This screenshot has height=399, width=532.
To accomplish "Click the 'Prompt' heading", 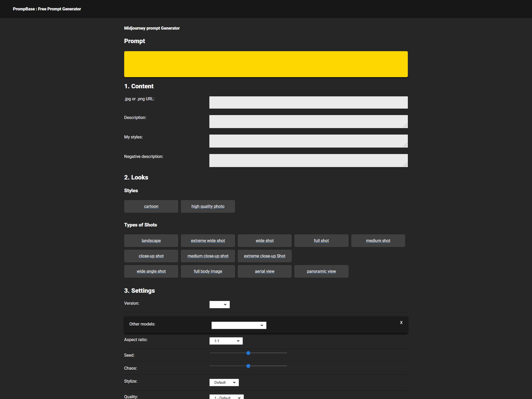I will (135, 41).
